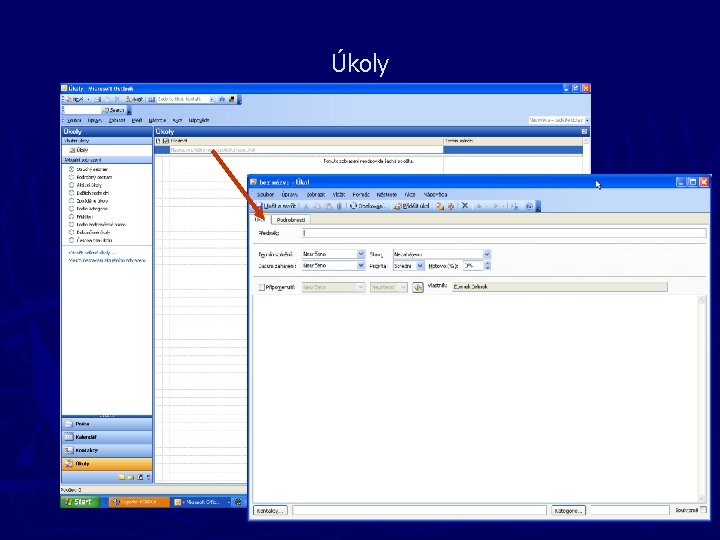Open Zobrazit menu in Outlook main window
The height and width of the screenshot is (540, 720).
tap(117, 120)
